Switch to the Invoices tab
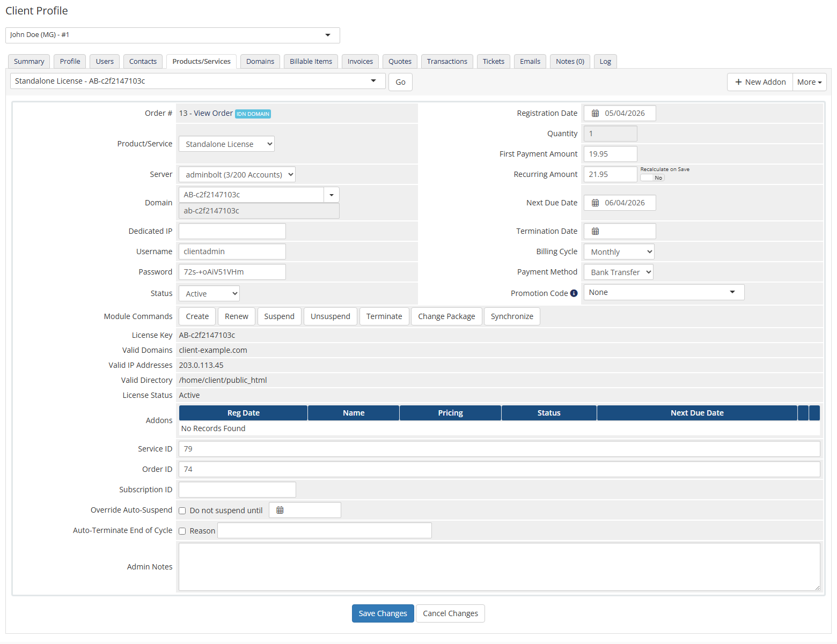837x644 pixels. click(360, 61)
